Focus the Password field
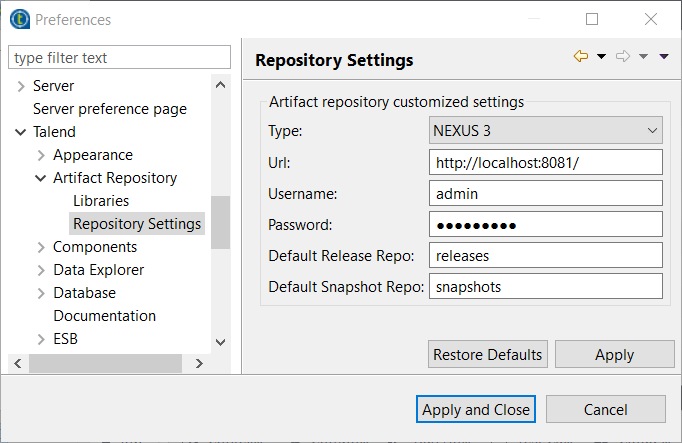Viewport: 682px width, 443px height. (546, 224)
